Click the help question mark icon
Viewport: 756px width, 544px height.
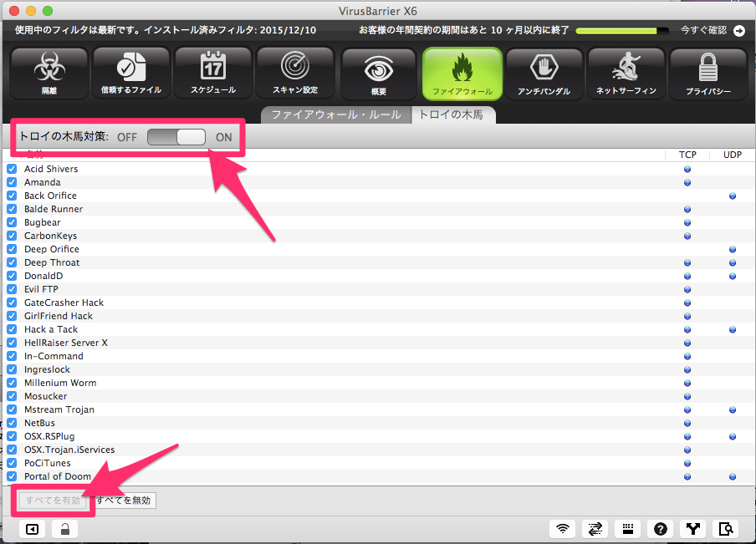pos(661,529)
